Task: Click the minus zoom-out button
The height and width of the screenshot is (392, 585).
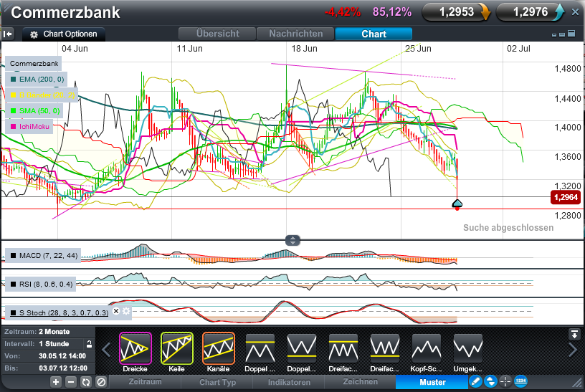Action: tap(71, 382)
